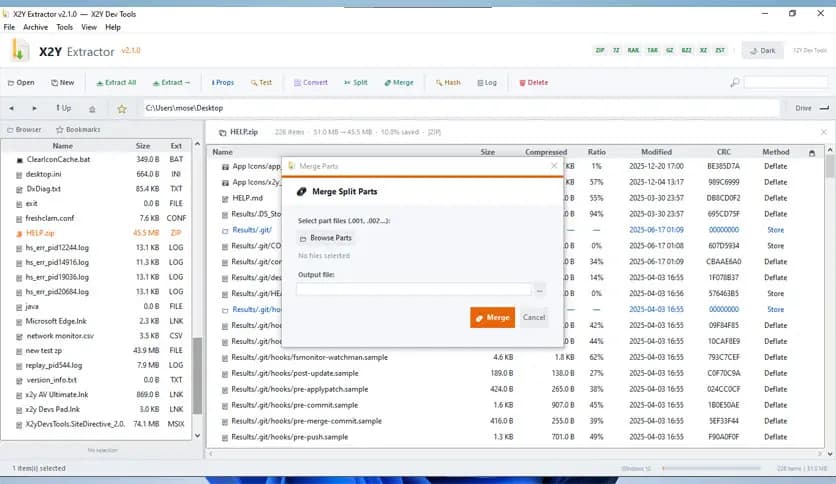Select Results/.git/hooks/pre-commit.sample entry

pyautogui.click(x=516, y=405)
